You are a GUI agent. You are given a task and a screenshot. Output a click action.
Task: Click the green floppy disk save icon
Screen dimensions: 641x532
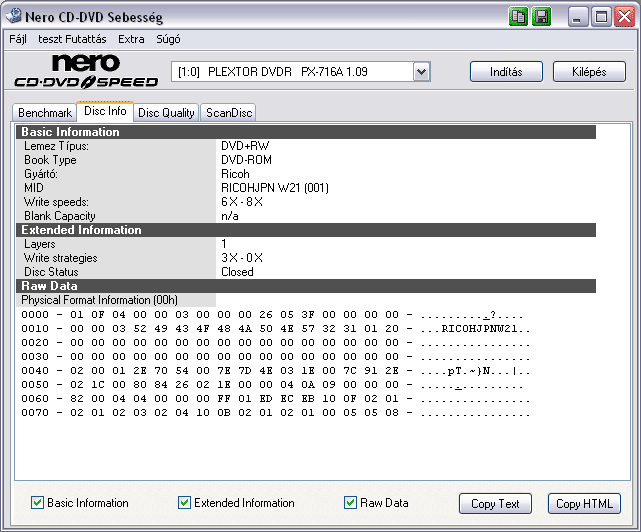(542, 17)
